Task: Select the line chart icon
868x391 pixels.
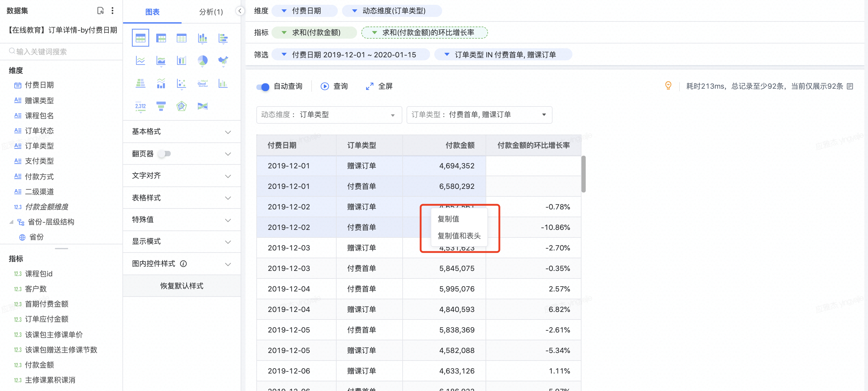Action: pos(141,61)
